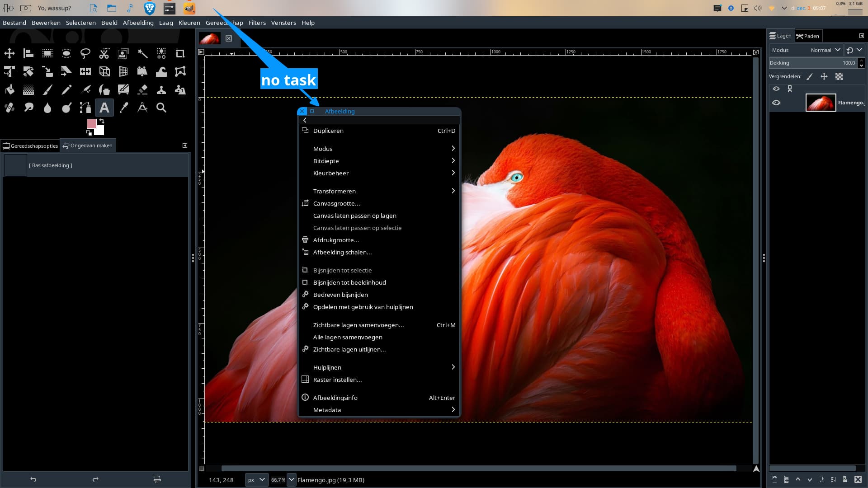The width and height of the screenshot is (868, 488).
Task: Select the Paintbrush tool in the toolbox
Action: click(47, 89)
